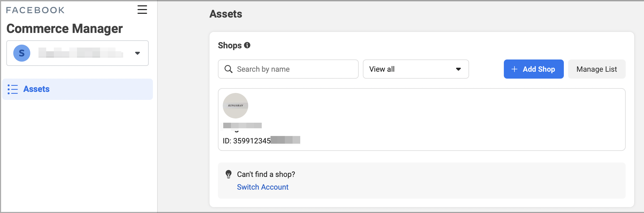Select Assets in the sidebar
Screen dimensions: 644x213
78,89
